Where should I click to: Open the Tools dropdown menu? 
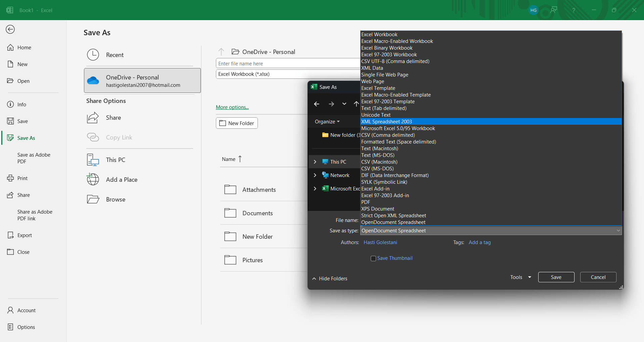click(520, 277)
